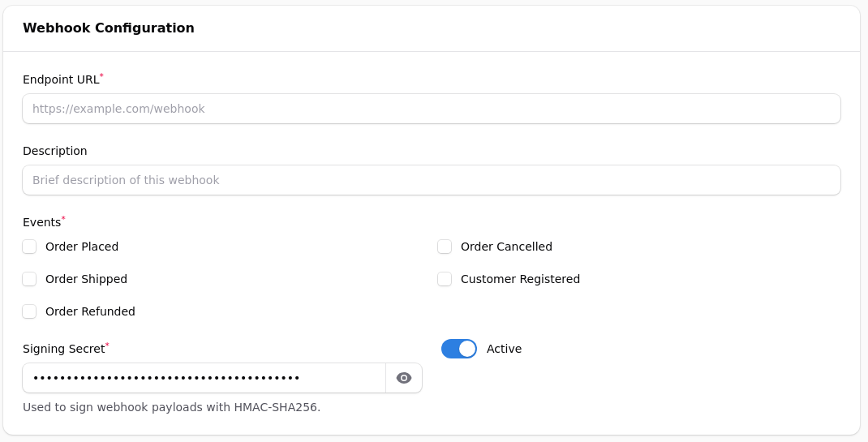
Task: Click the Description field label
Action: (55, 151)
